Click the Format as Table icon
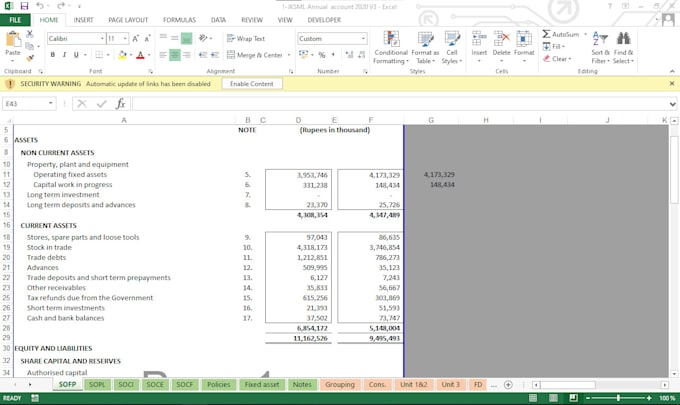The height and width of the screenshot is (405, 680). click(x=425, y=39)
